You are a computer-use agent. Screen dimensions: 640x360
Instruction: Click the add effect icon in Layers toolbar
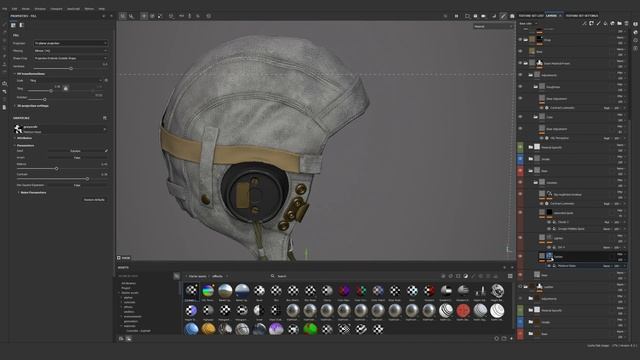584,24
